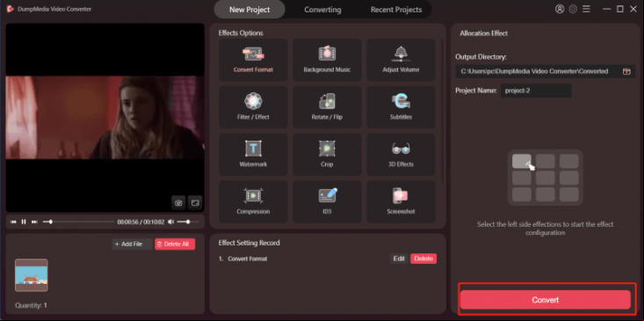Open the Rotate / Flip tool
The image size is (644, 321).
327,107
